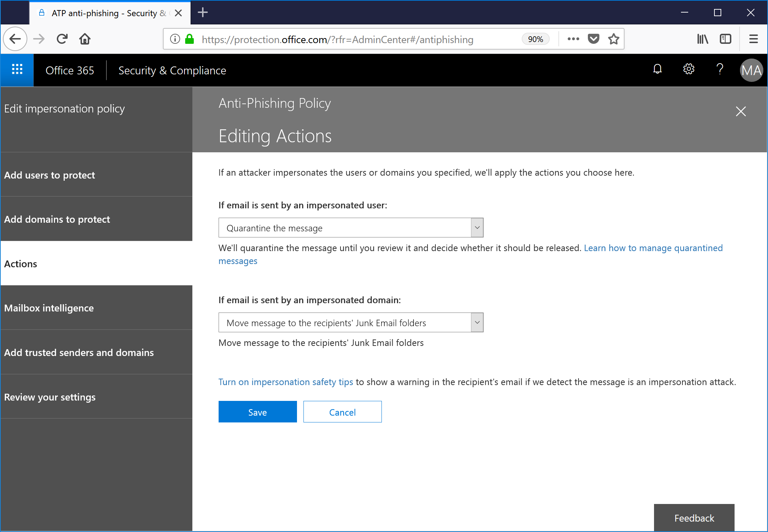Viewport: 768px width, 532px height.
Task: Save the anti-phishing policy actions
Action: (x=257, y=412)
